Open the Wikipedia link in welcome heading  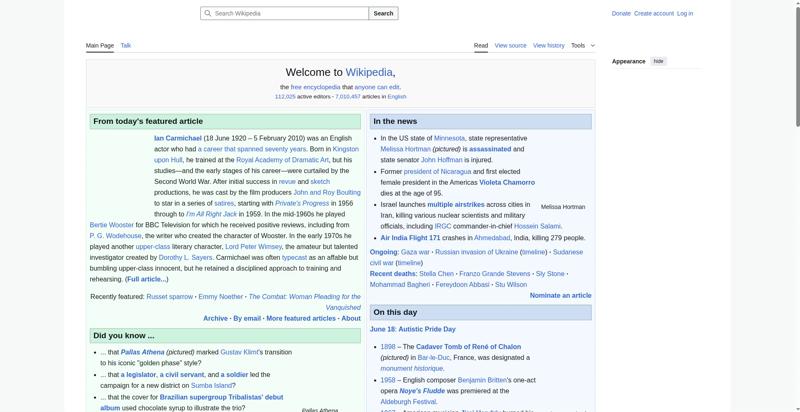[369, 72]
